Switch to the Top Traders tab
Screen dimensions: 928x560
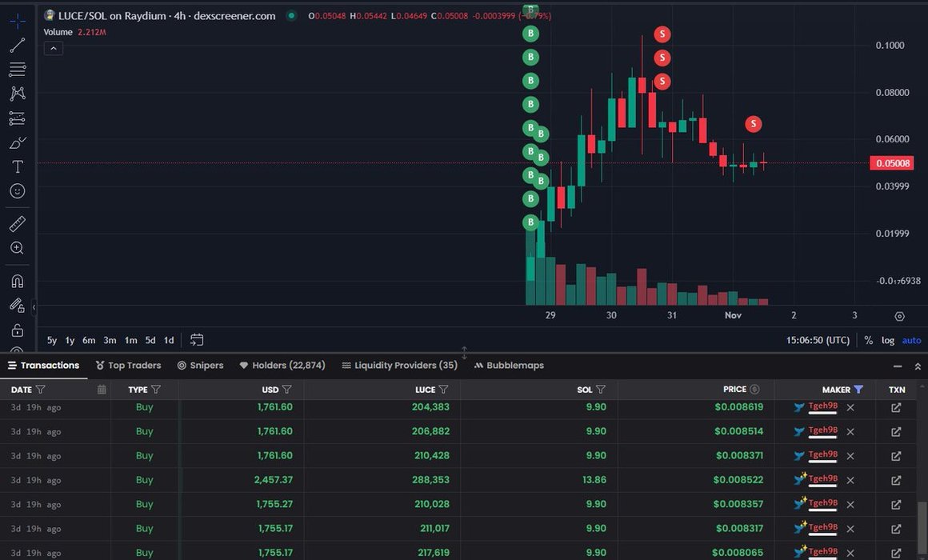[x=129, y=366]
